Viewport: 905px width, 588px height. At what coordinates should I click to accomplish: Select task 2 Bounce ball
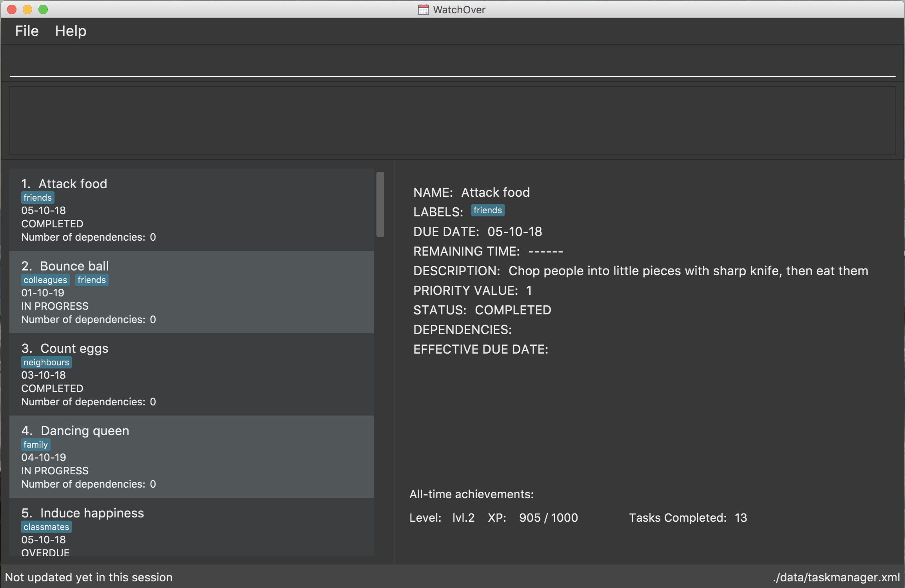click(x=192, y=292)
